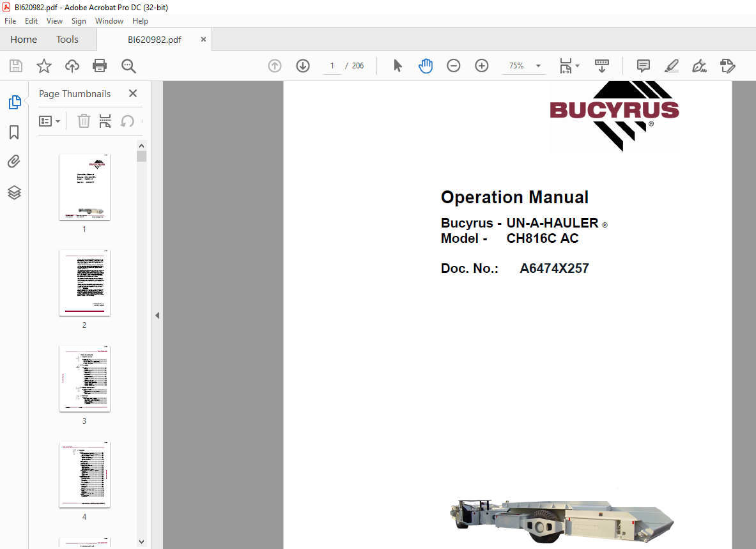
Task: Click the Operation Manual heading text
Action: click(514, 197)
